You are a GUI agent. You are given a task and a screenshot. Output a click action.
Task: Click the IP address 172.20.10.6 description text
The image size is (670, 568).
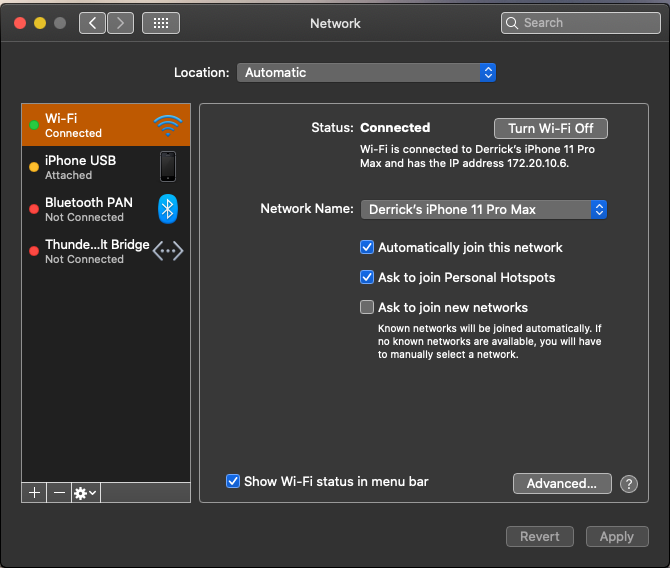point(477,156)
